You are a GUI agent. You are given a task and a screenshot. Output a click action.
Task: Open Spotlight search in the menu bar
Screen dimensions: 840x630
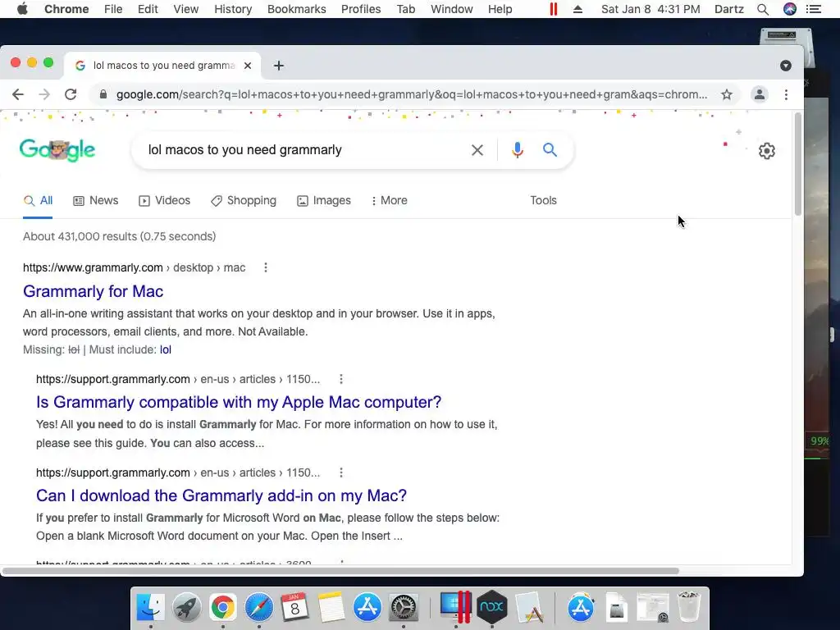click(763, 9)
